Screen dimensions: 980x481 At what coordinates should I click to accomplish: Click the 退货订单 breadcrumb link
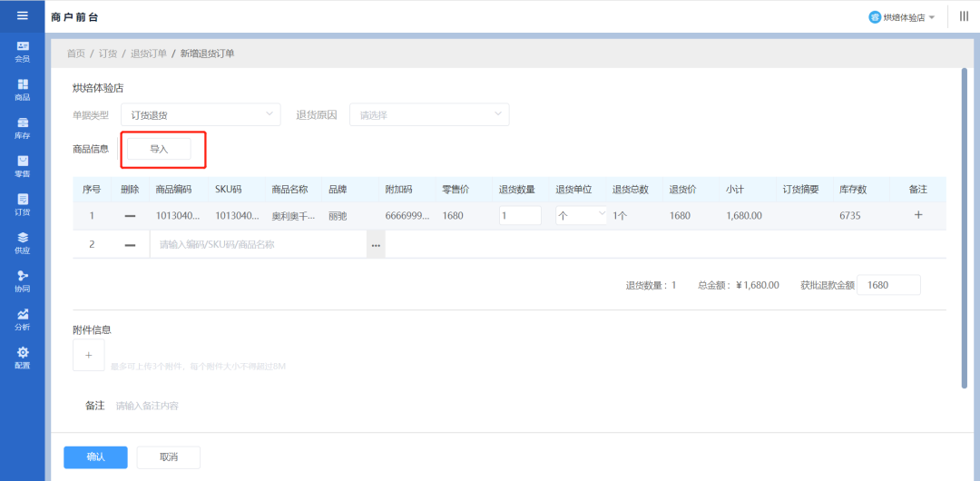pyautogui.click(x=149, y=54)
